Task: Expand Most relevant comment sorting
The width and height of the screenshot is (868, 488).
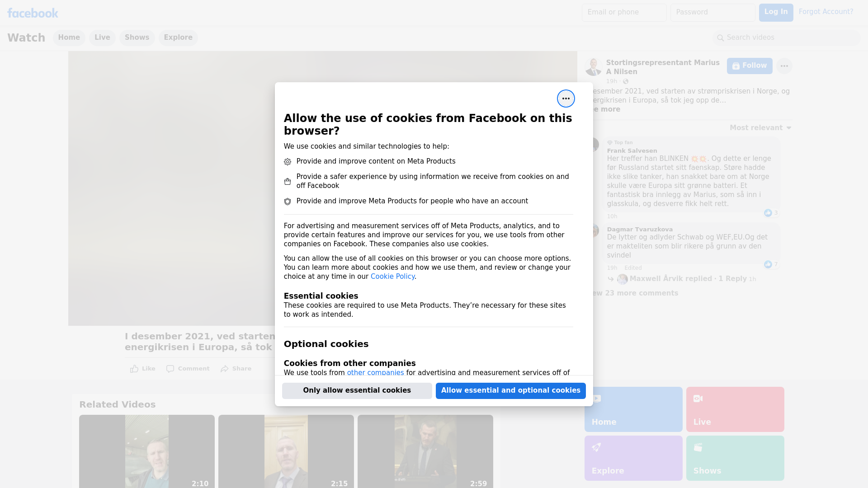Action: click(x=760, y=128)
